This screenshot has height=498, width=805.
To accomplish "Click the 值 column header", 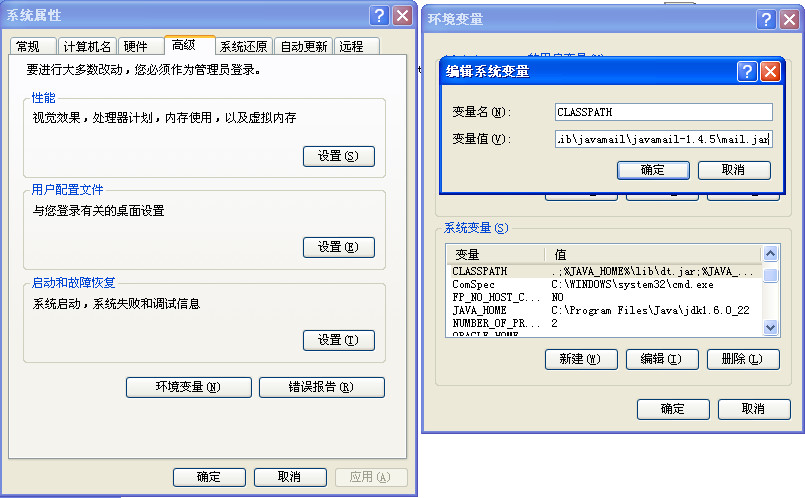I will pos(653,254).
